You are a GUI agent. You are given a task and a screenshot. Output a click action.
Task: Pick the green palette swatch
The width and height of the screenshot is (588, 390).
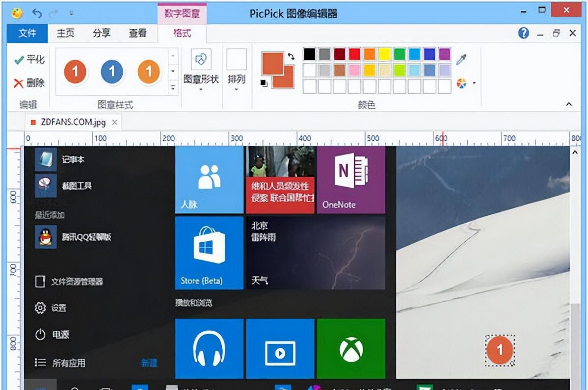[x=400, y=54]
